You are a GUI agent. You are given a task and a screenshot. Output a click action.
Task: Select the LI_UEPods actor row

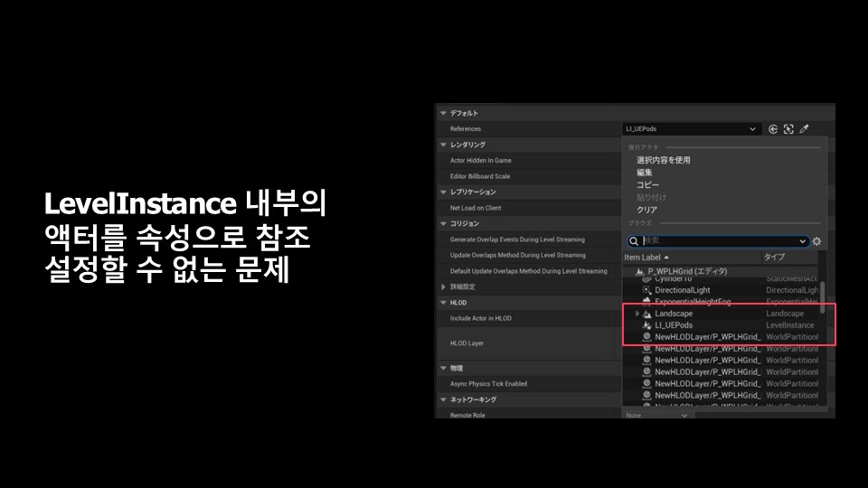pos(721,325)
